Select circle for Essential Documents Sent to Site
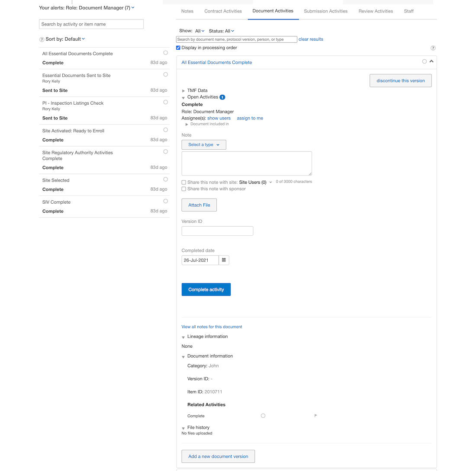The image size is (476, 471). (165, 74)
